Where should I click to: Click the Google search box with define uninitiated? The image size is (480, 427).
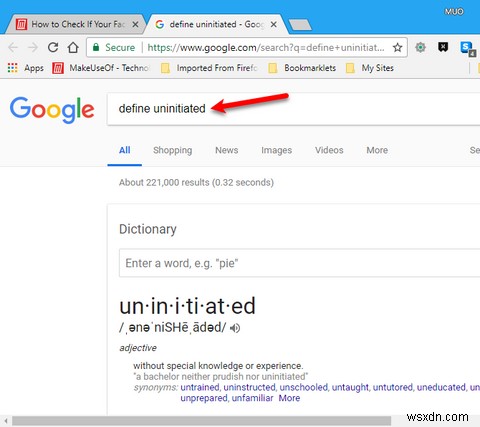click(293, 109)
